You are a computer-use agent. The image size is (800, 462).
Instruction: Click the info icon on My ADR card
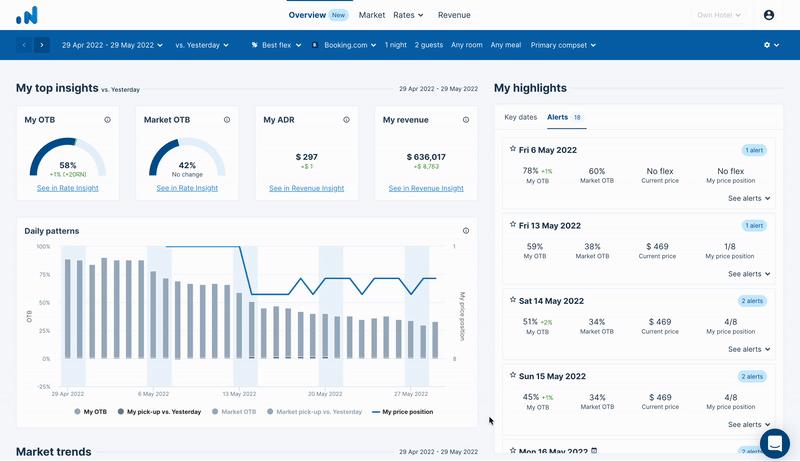point(346,120)
